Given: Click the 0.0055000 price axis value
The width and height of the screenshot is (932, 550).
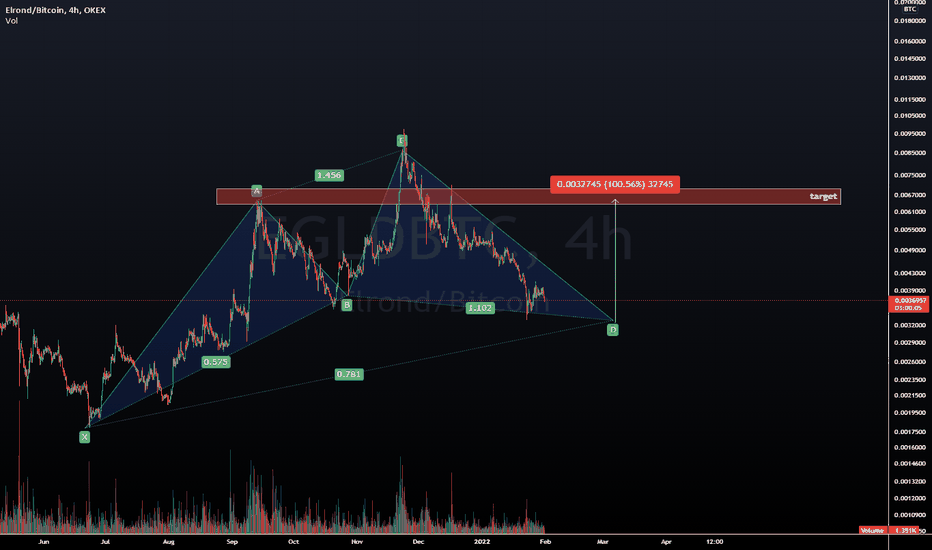Looking at the screenshot, I should click(x=910, y=230).
